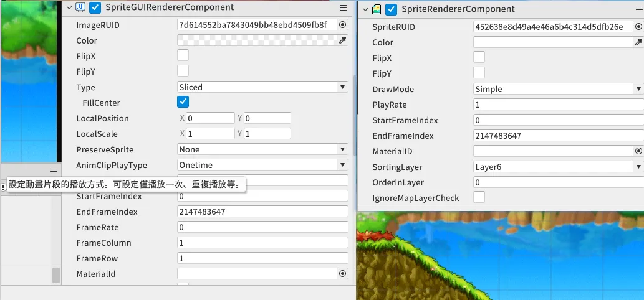
Task: Open the SpriteGUIRenderer Color swatch
Action: click(x=257, y=40)
